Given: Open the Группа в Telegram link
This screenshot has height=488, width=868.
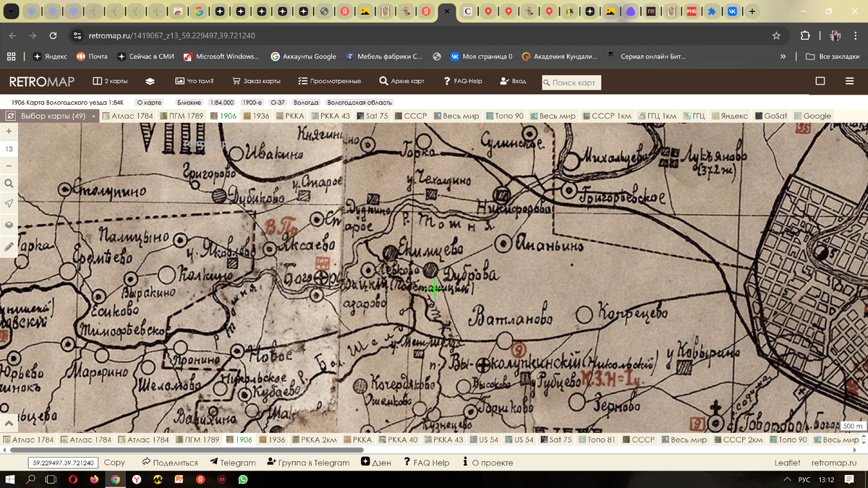Looking at the screenshot, I should coord(309,463).
